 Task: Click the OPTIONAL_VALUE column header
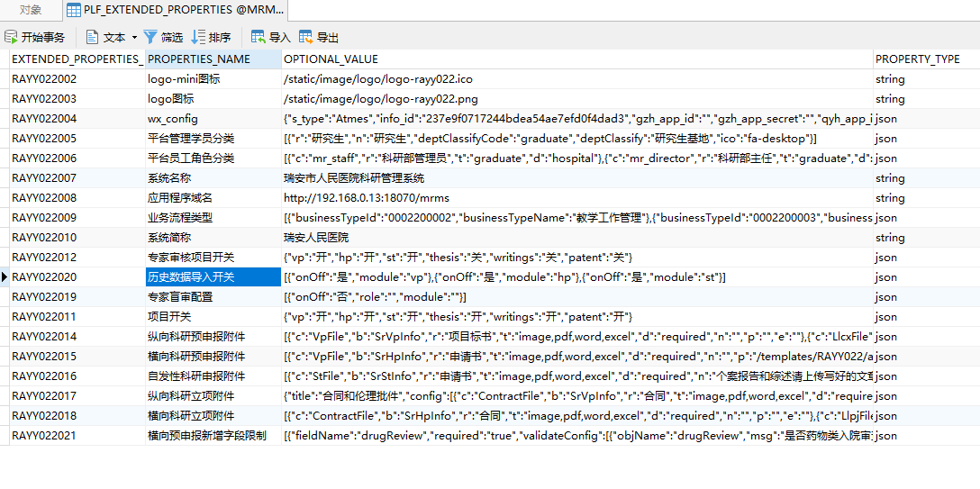point(576,59)
